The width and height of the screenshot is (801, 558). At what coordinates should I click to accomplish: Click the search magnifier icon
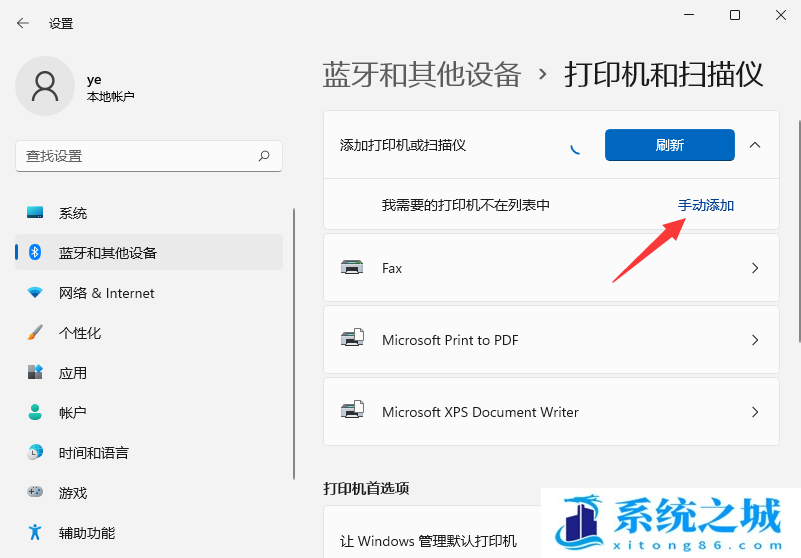[264, 156]
